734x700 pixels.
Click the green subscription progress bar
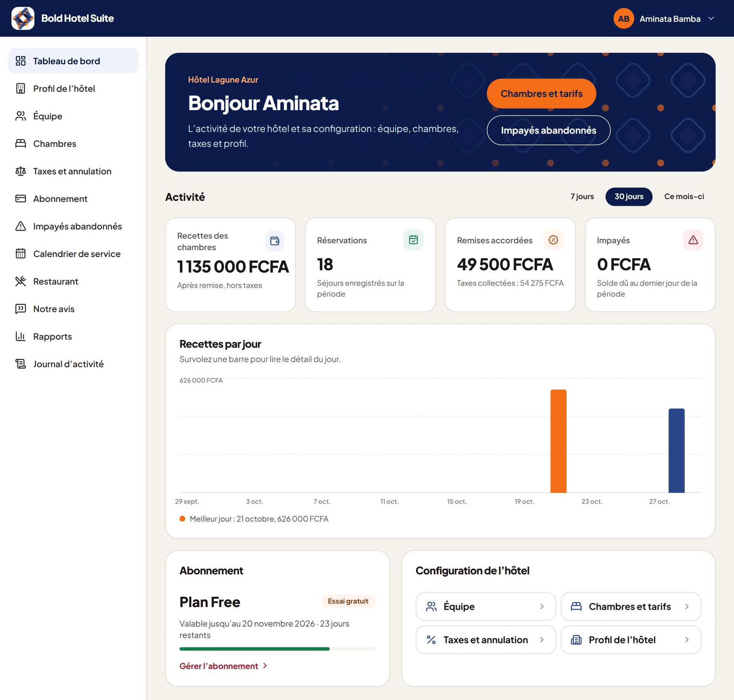255,649
